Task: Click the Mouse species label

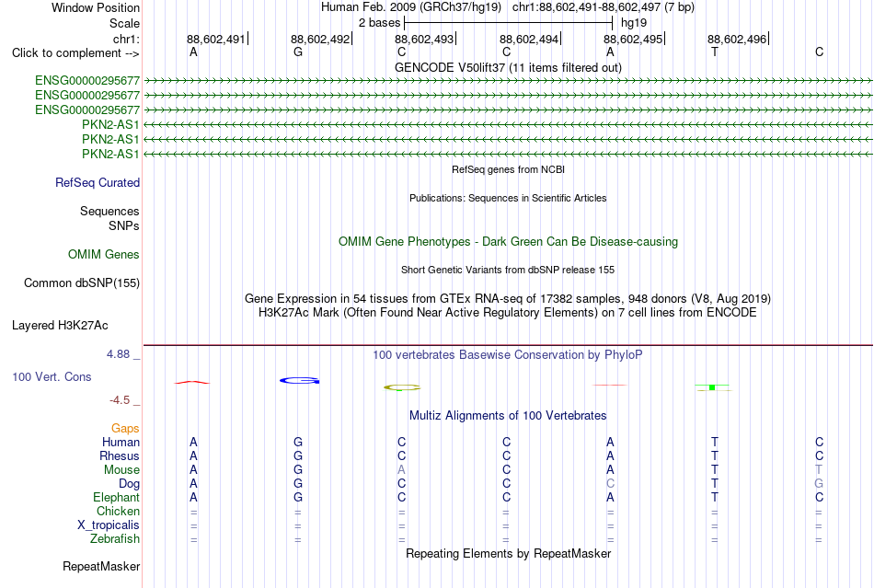Action: click(x=121, y=470)
